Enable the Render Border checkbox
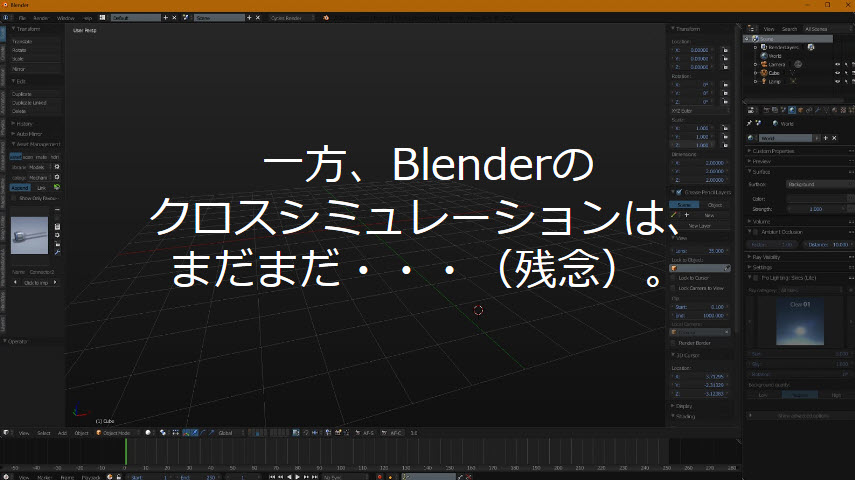 673,343
